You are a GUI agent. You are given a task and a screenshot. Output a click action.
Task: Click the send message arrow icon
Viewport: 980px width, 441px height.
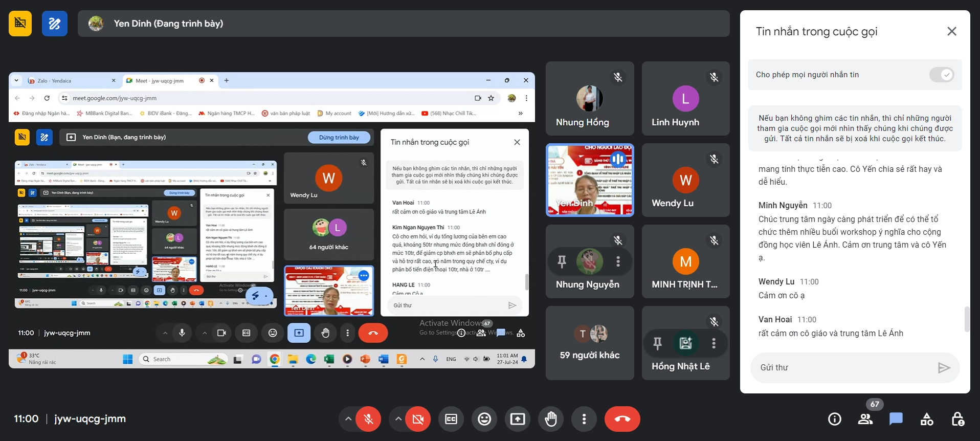click(x=944, y=367)
